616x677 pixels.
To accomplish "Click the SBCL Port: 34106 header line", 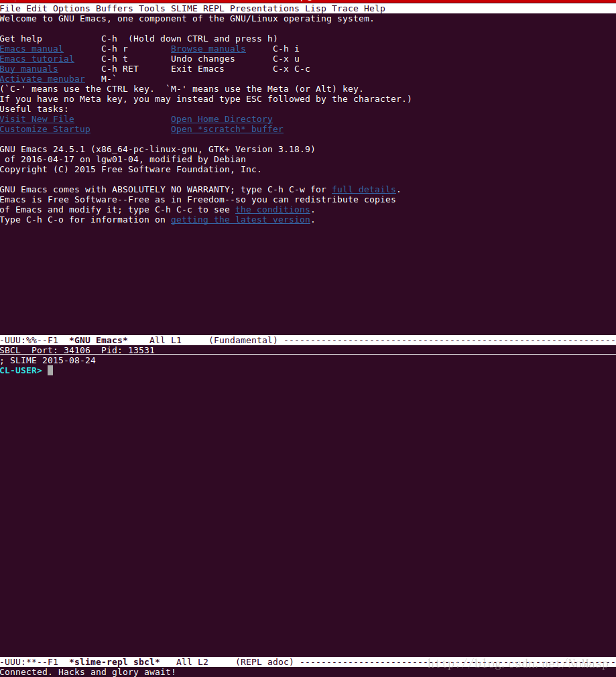I will pos(308,350).
